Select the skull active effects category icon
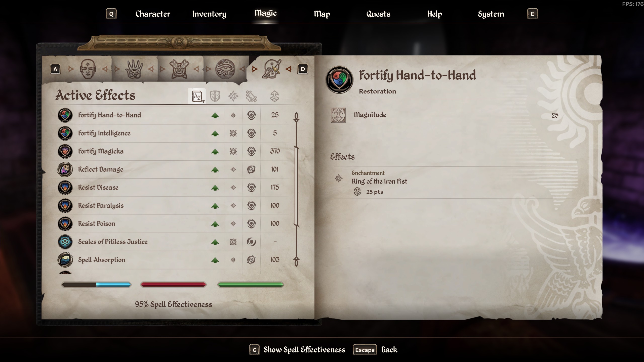Image resolution: width=644 pixels, height=362 pixels. coord(271,69)
